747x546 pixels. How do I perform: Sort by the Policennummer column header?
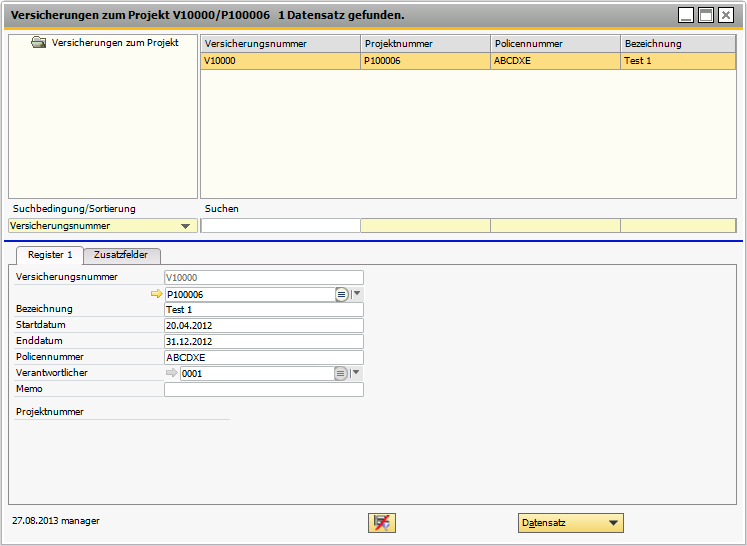tap(555, 44)
